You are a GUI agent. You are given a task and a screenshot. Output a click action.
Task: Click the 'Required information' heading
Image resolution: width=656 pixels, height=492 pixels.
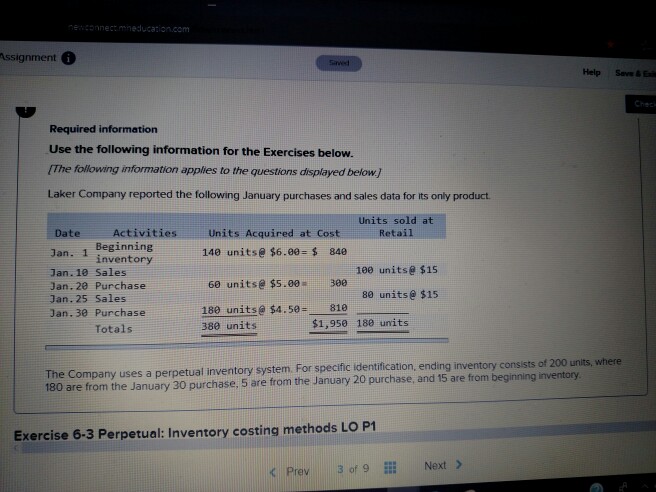click(x=103, y=129)
